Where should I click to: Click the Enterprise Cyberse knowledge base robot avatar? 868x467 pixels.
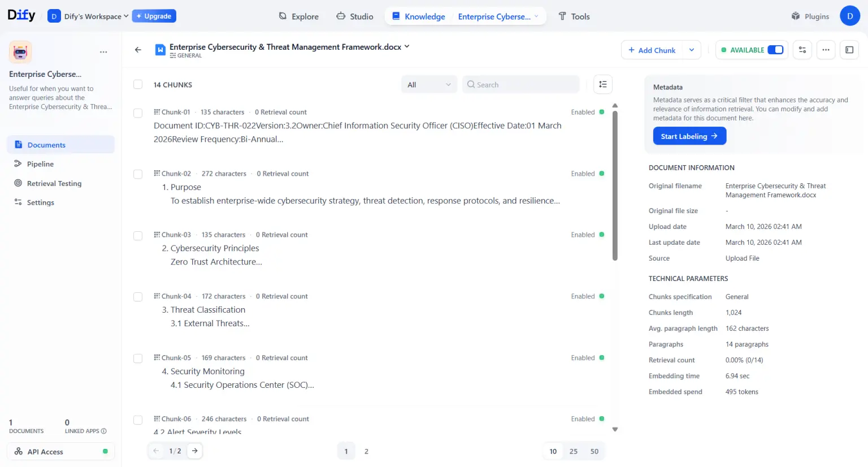pos(20,52)
